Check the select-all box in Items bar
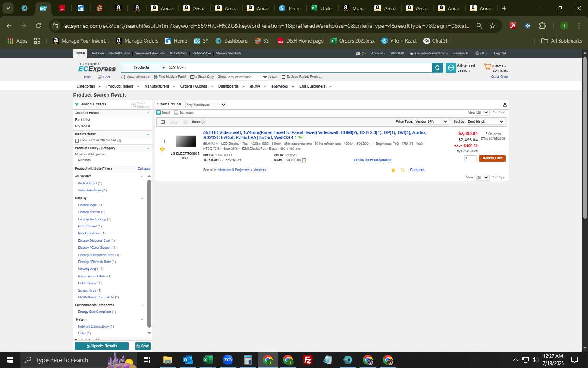The image size is (588, 368). coord(163,122)
